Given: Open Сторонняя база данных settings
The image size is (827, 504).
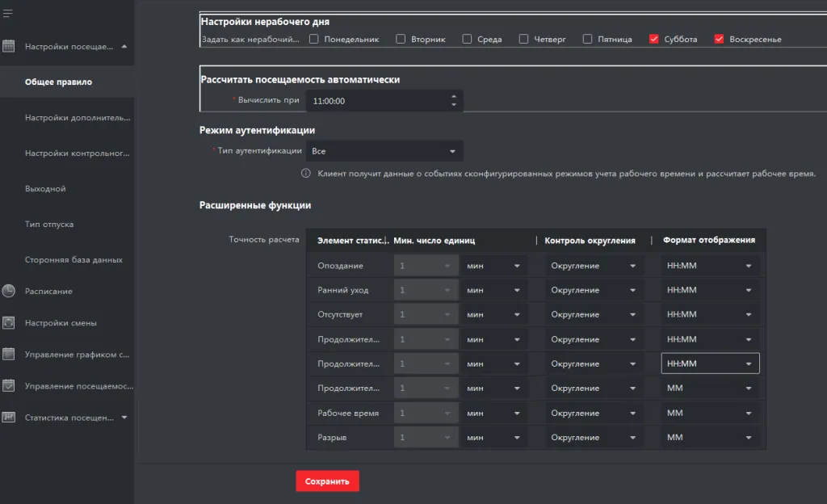Looking at the screenshot, I should (x=73, y=260).
